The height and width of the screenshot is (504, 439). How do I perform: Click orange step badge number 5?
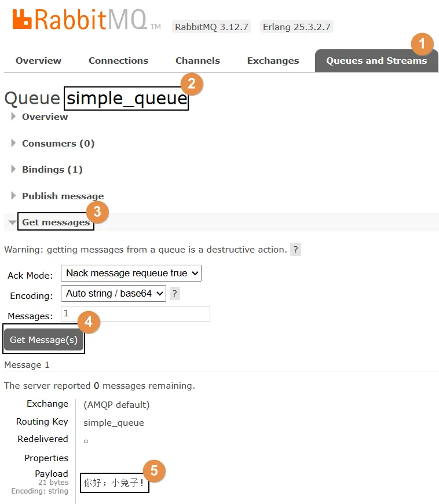pyautogui.click(x=154, y=470)
